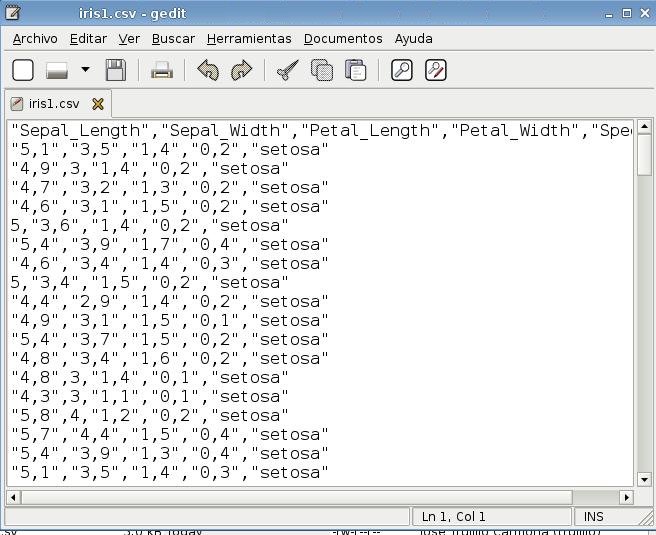Open the Archivo menu
656x535 pixels.
(35, 38)
